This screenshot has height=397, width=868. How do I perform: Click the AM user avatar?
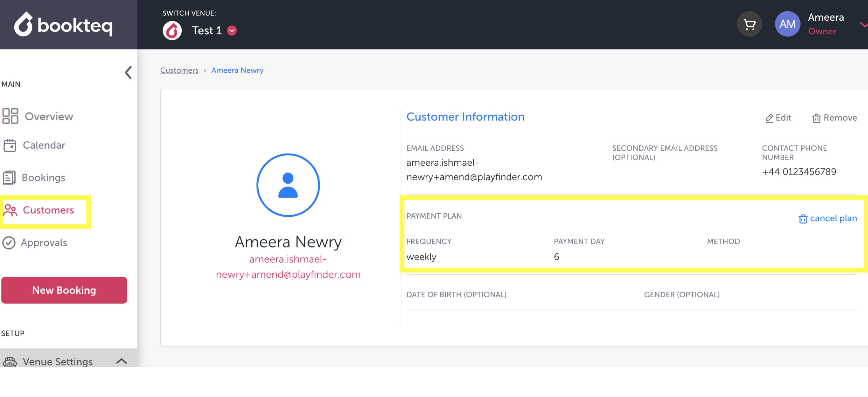[787, 24]
